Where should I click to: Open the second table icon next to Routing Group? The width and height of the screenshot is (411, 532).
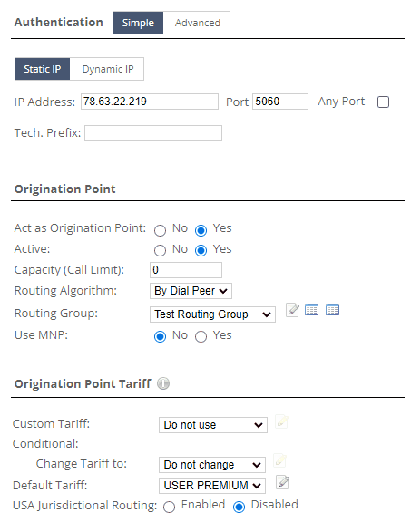332,310
